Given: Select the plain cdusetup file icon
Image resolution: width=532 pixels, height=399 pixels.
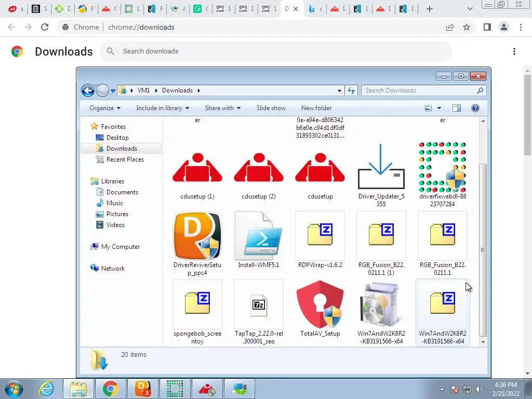Looking at the screenshot, I should (x=320, y=169).
